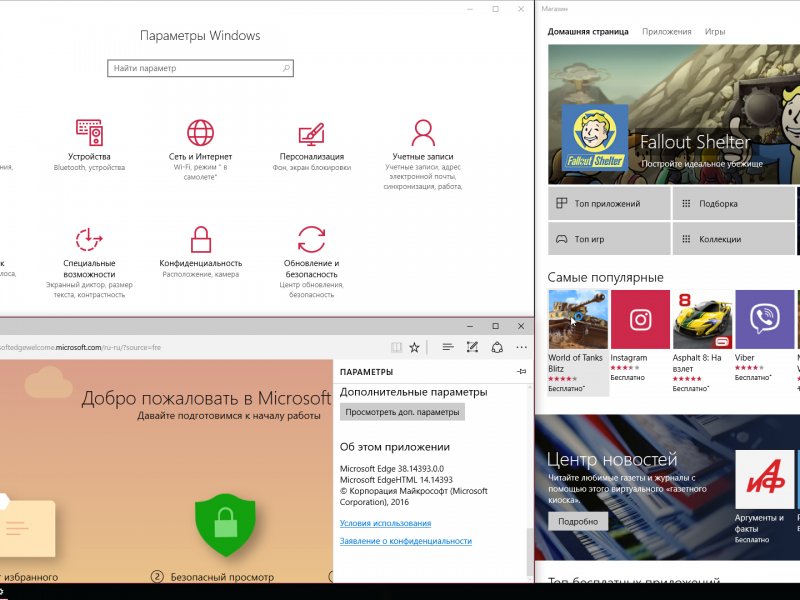800x600 pixels.
Task: Open Edge More actions ellipsis menu
Action: [521, 347]
